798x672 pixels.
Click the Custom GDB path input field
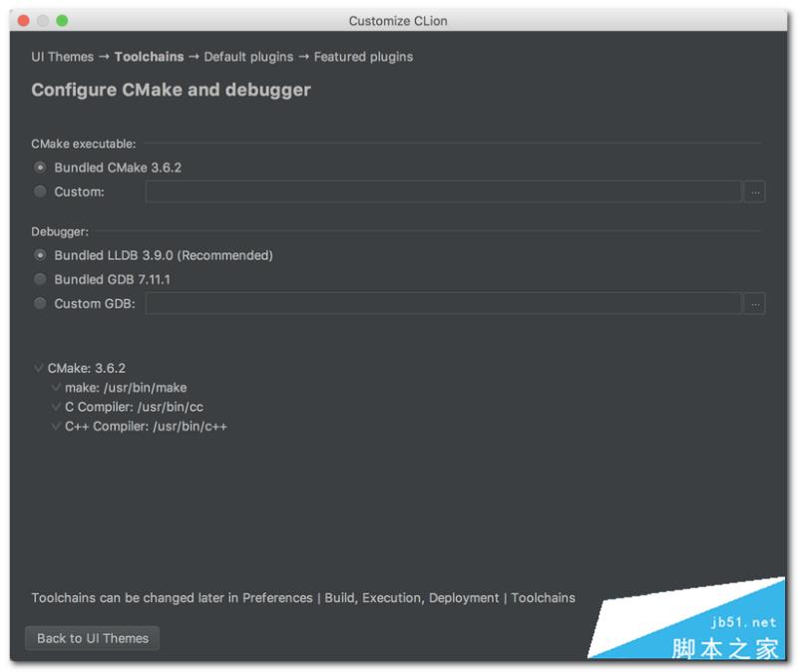pyautogui.click(x=443, y=304)
